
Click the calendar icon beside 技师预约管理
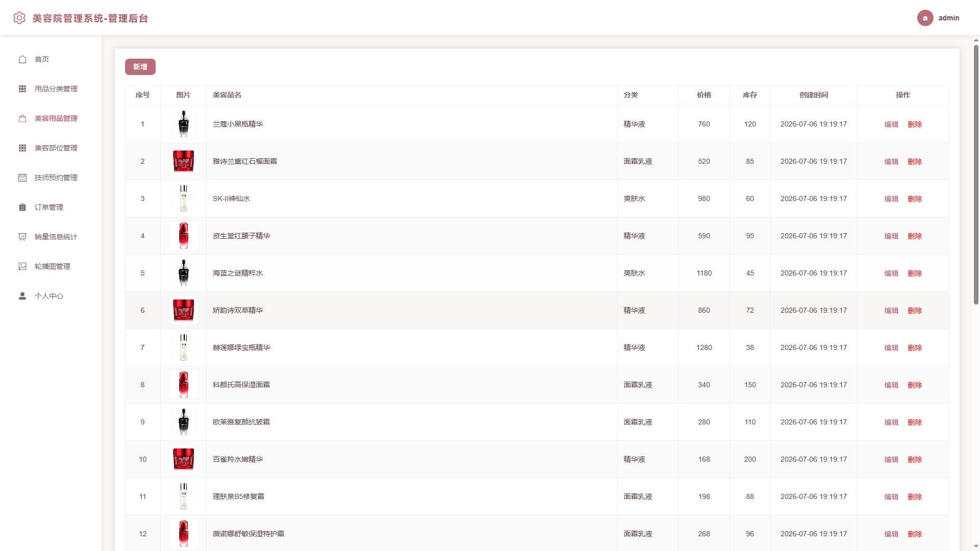pos(22,178)
